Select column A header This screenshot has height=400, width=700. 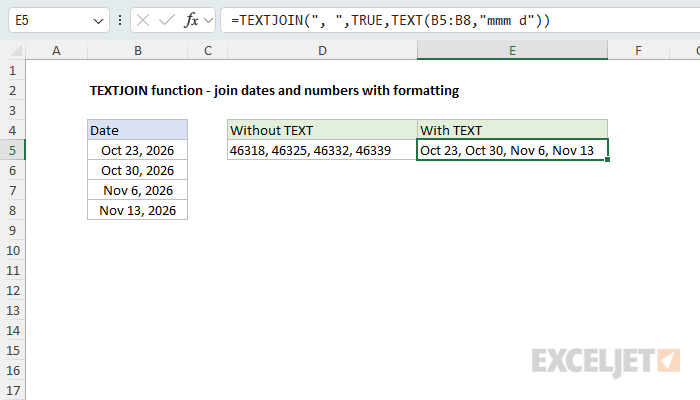(56, 51)
